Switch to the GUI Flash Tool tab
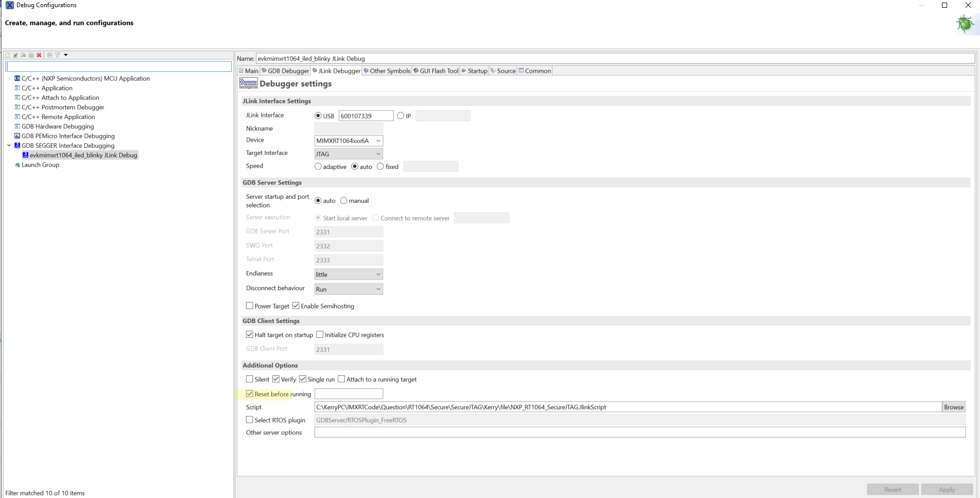Screen dimensions: 980x498 point(435,70)
